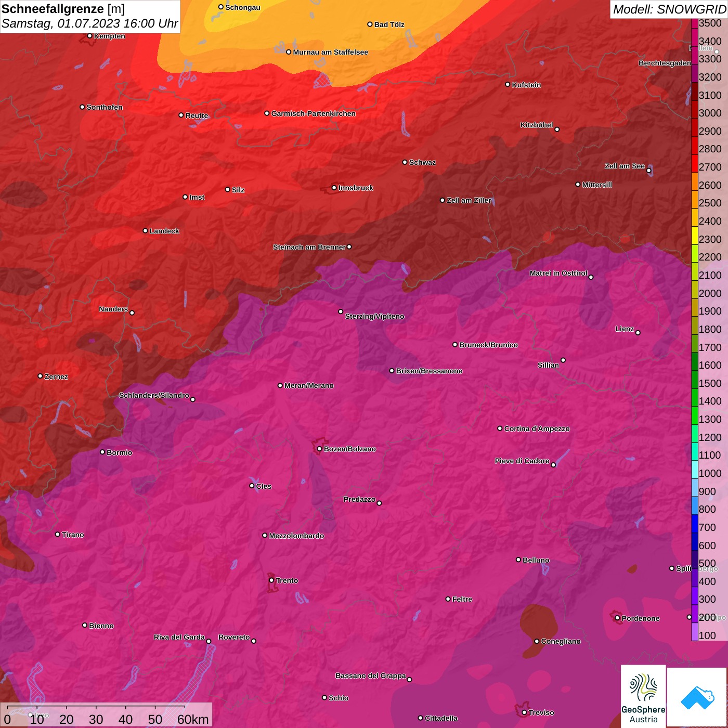Click the Zernez marker dot
Screen dimensions: 728x728
pyautogui.click(x=41, y=376)
